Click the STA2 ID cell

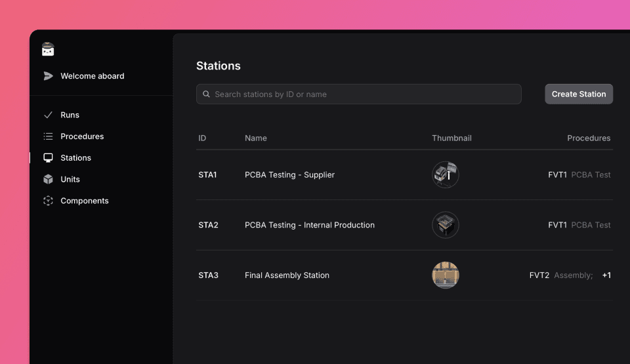point(208,225)
